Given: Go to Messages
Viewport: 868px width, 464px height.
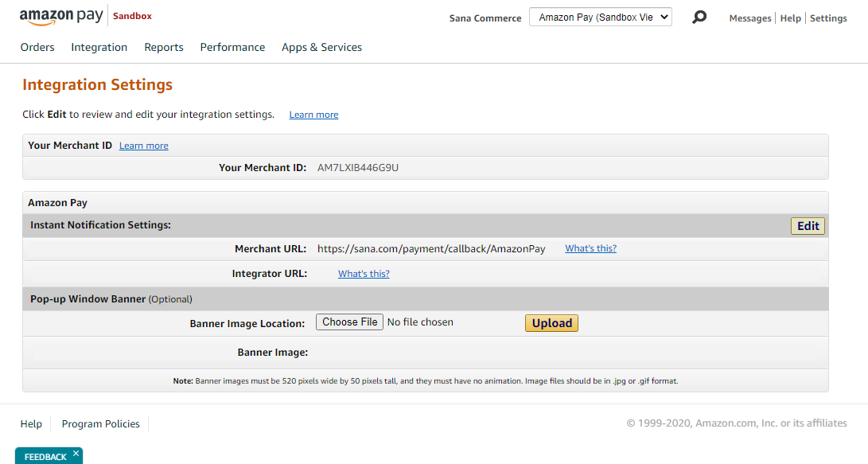Looking at the screenshot, I should [x=750, y=18].
